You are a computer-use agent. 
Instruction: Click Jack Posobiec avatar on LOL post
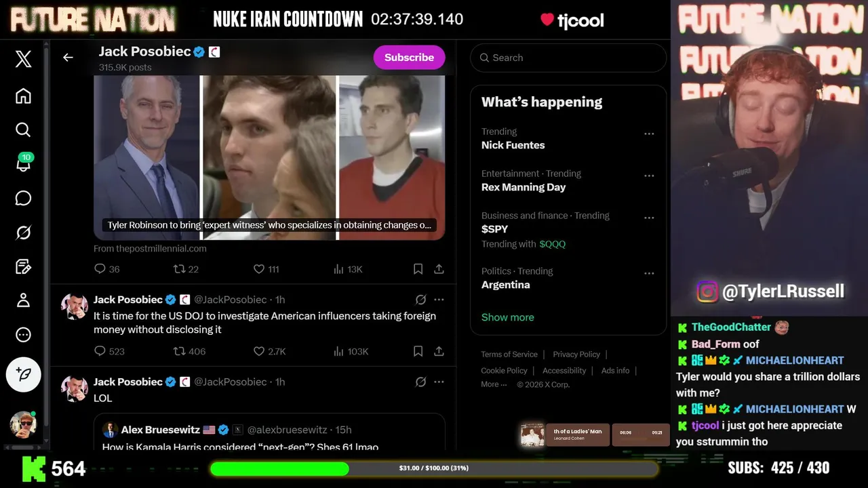(x=74, y=388)
